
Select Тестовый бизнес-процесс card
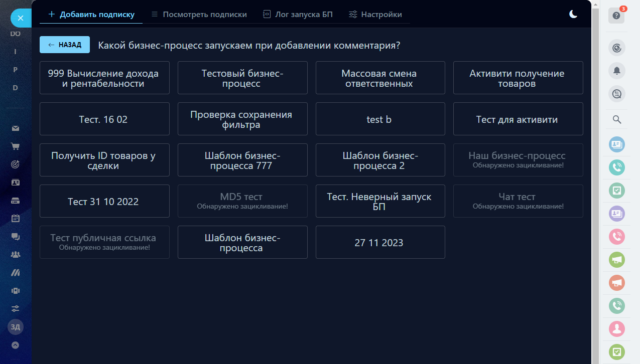(242, 78)
